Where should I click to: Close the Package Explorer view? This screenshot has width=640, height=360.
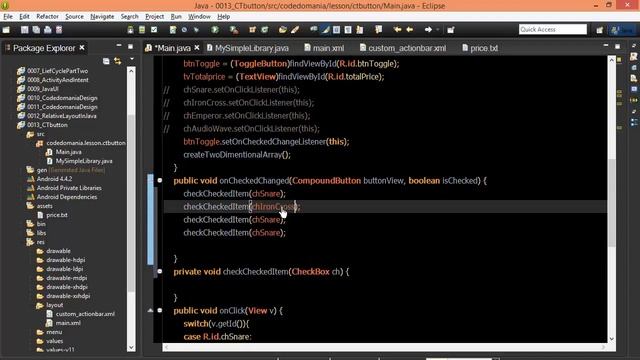tap(82, 48)
